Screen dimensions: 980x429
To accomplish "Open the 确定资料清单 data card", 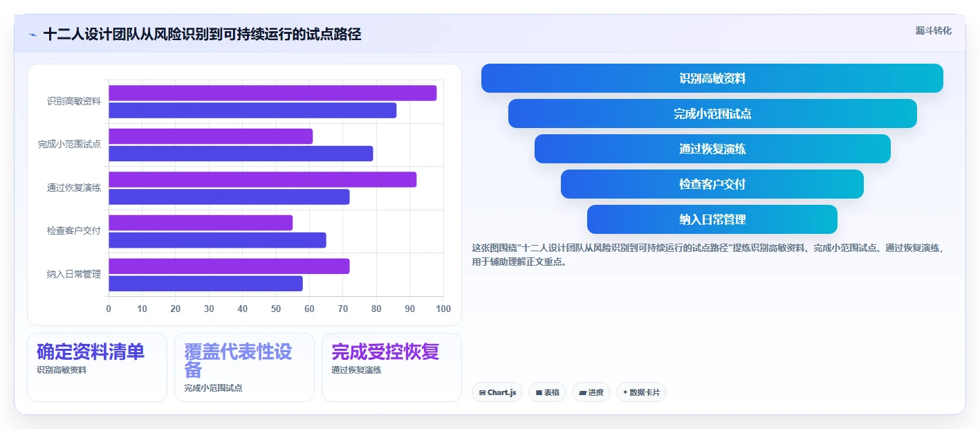I will point(97,367).
